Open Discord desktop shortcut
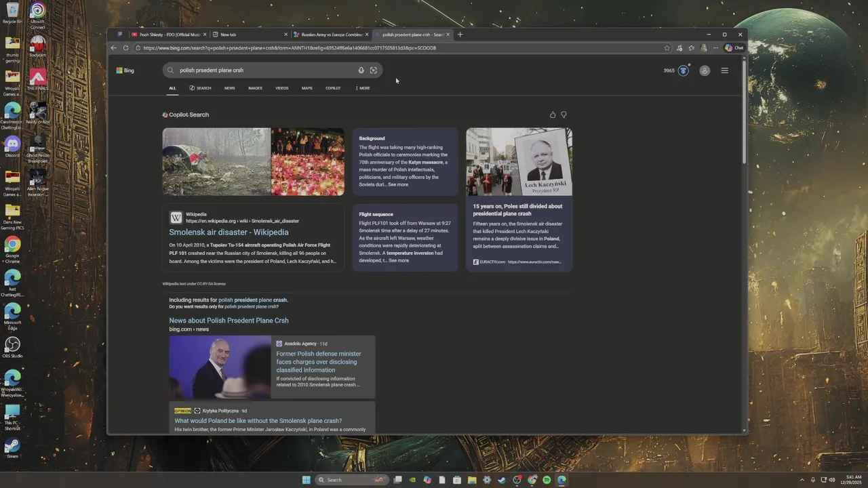 click(12, 146)
